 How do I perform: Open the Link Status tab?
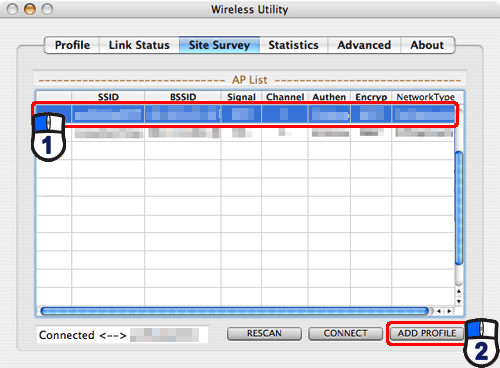coord(139,45)
